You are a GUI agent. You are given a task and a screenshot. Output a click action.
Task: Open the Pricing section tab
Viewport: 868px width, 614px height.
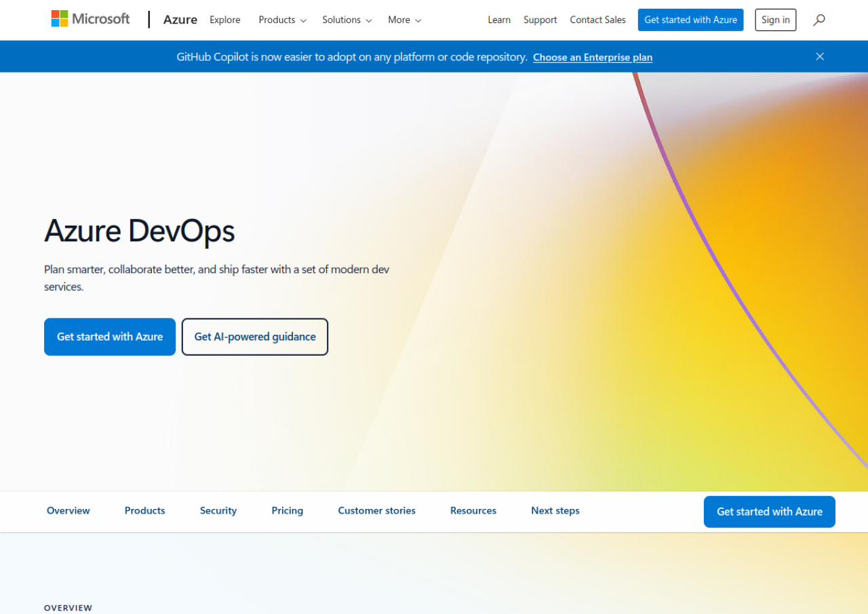click(288, 511)
